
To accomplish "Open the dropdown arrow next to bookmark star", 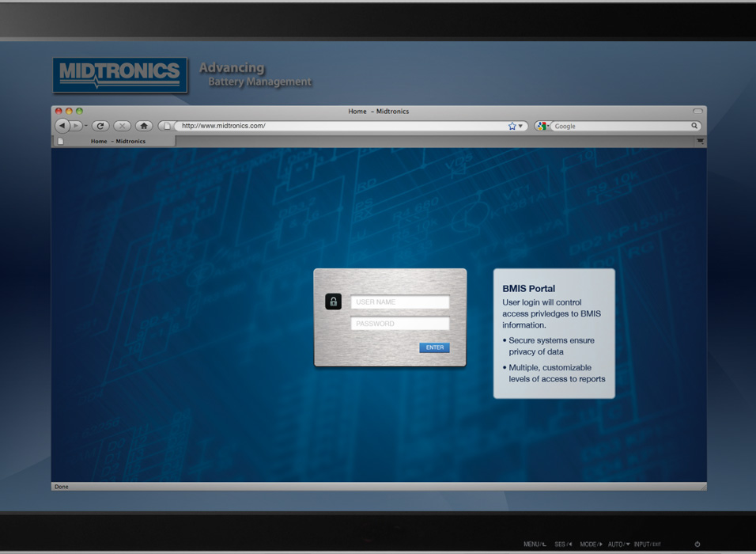I will (520, 127).
